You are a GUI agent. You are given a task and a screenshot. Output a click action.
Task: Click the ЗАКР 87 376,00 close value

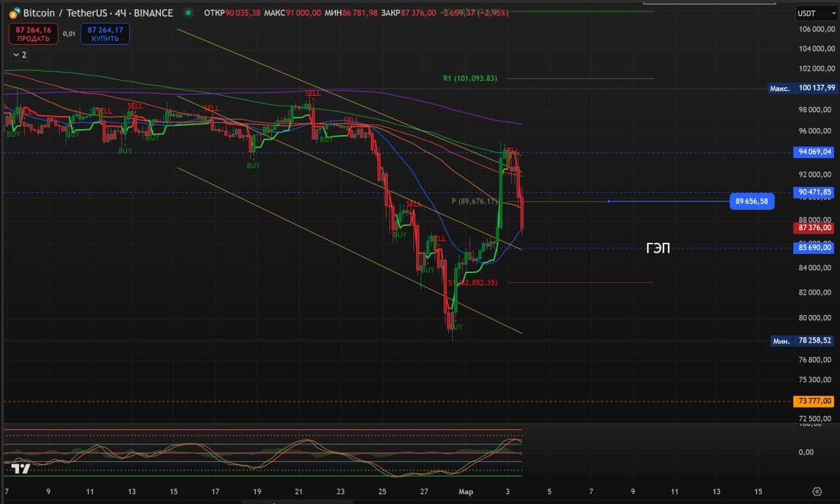(x=409, y=13)
